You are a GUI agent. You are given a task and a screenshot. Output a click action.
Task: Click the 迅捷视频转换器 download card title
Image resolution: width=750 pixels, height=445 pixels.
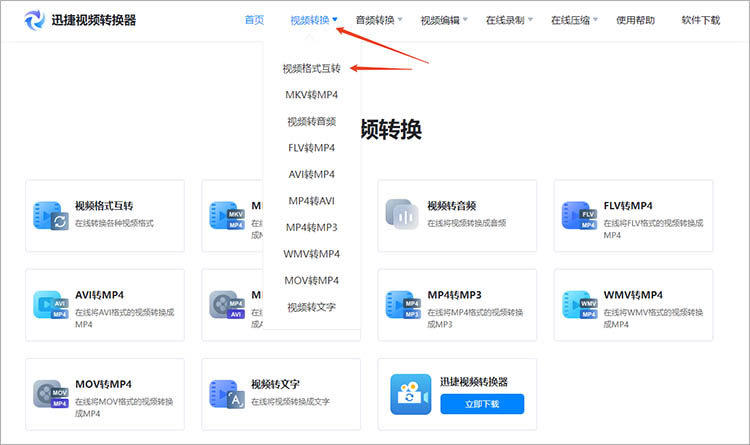tap(474, 382)
